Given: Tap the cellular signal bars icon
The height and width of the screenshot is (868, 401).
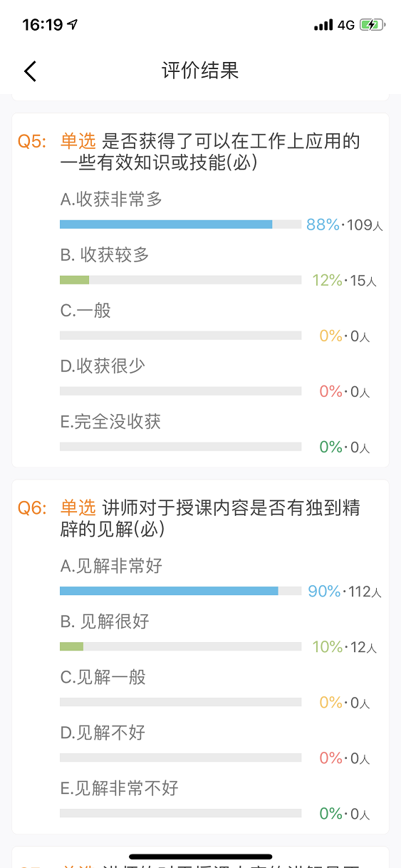Looking at the screenshot, I should (x=323, y=25).
